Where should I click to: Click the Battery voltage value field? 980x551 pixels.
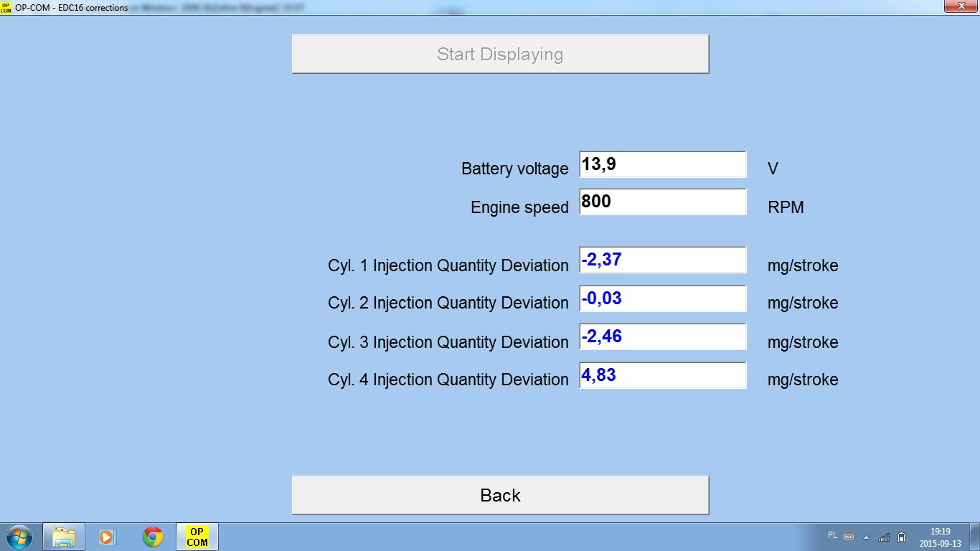click(662, 165)
